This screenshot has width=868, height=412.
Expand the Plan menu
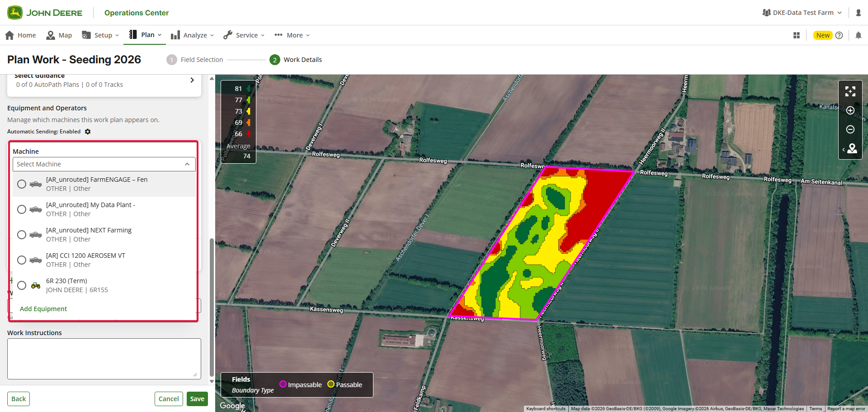pos(145,35)
